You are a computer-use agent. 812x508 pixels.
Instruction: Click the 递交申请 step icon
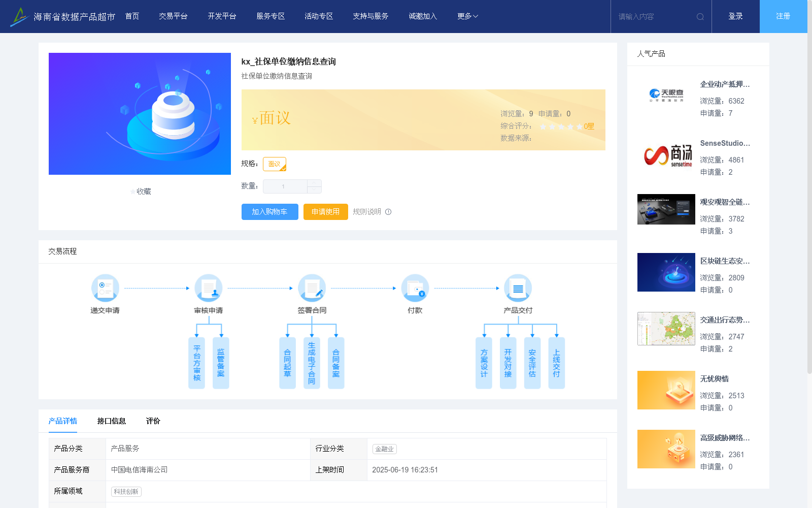pos(105,288)
